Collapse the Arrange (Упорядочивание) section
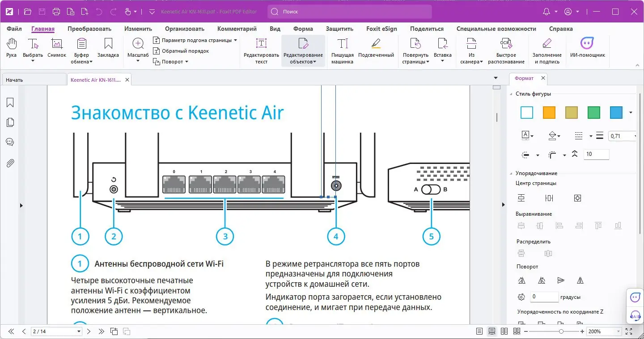 tap(512, 173)
